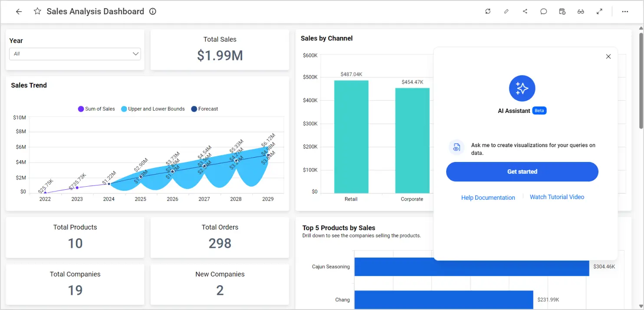Viewport: 644px width, 310px height.
Task: Go back using the left arrow
Action: (x=19, y=12)
